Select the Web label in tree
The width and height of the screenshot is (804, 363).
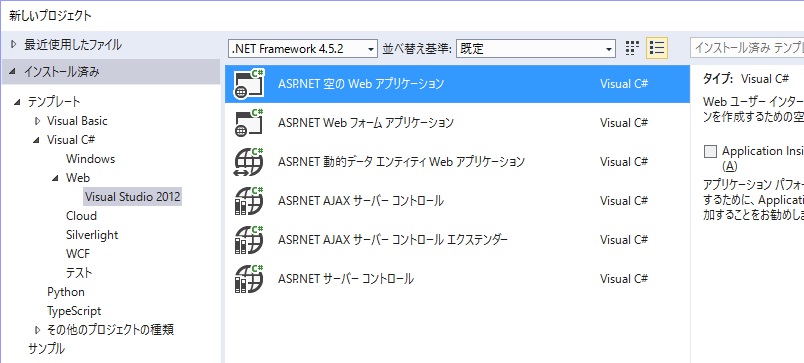77,178
